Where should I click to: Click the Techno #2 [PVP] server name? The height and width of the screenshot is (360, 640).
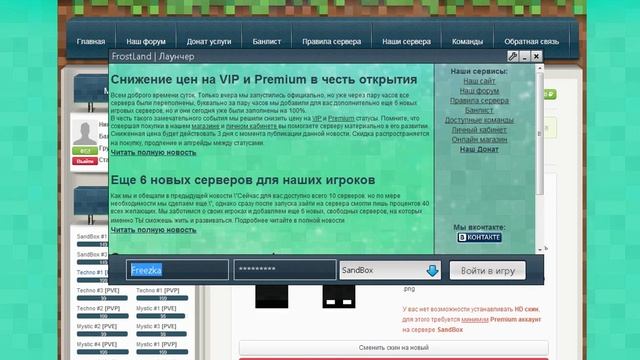point(98,309)
